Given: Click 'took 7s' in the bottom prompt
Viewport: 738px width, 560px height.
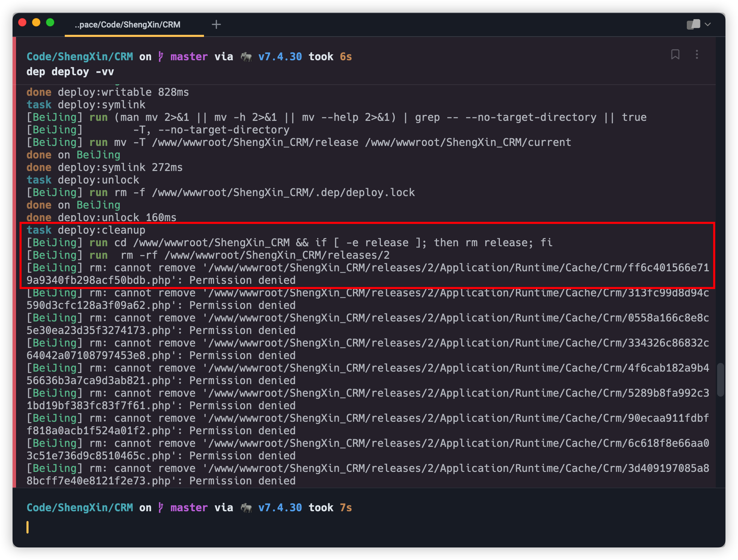Looking at the screenshot, I should coord(330,507).
